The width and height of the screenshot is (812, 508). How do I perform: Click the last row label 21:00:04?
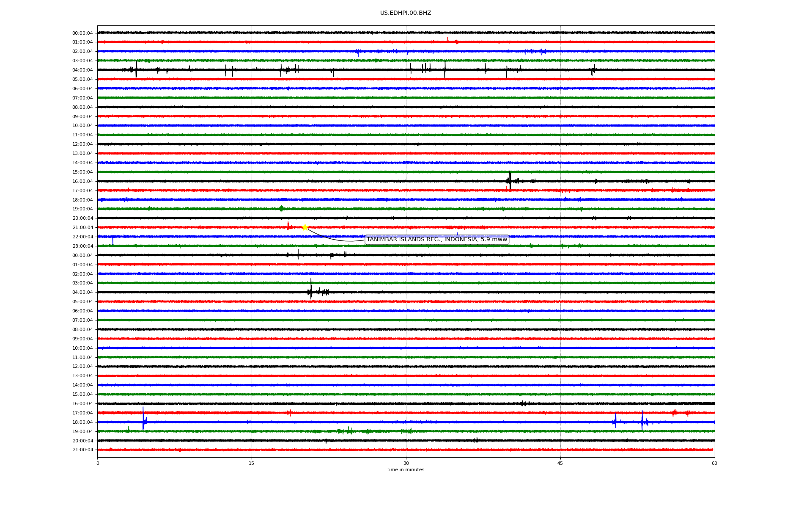[x=82, y=450]
